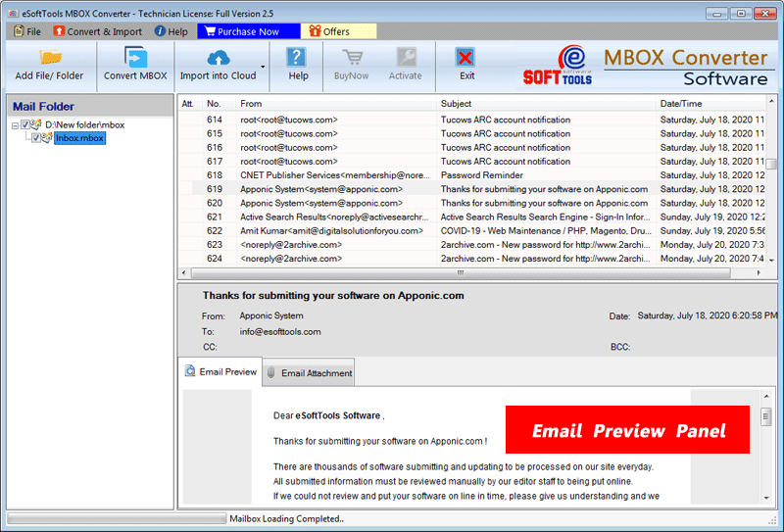This screenshot has height=532, width=784.
Task: Click the email list scroll left arrow
Action: click(x=184, y=272)
